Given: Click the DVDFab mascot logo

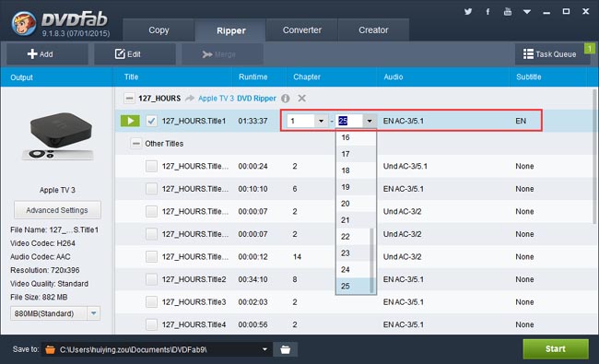Looking at the screenshot, I should pos(24,23).
